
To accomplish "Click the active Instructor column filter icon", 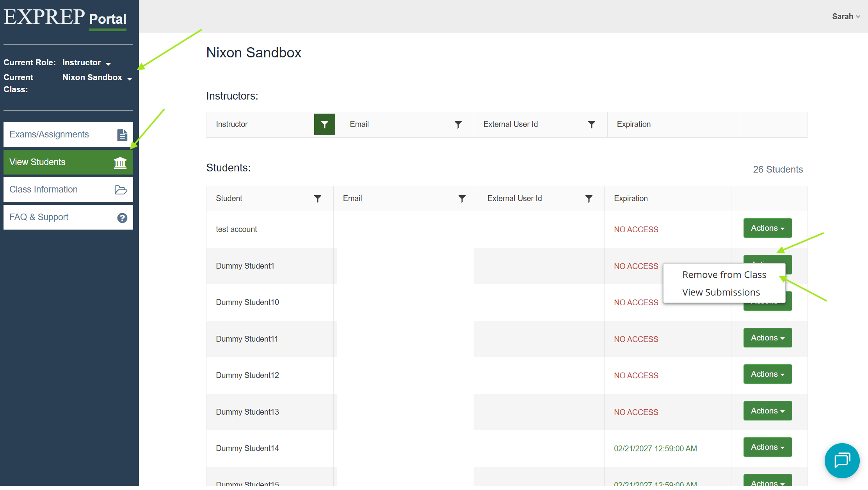I will (324, 125).
